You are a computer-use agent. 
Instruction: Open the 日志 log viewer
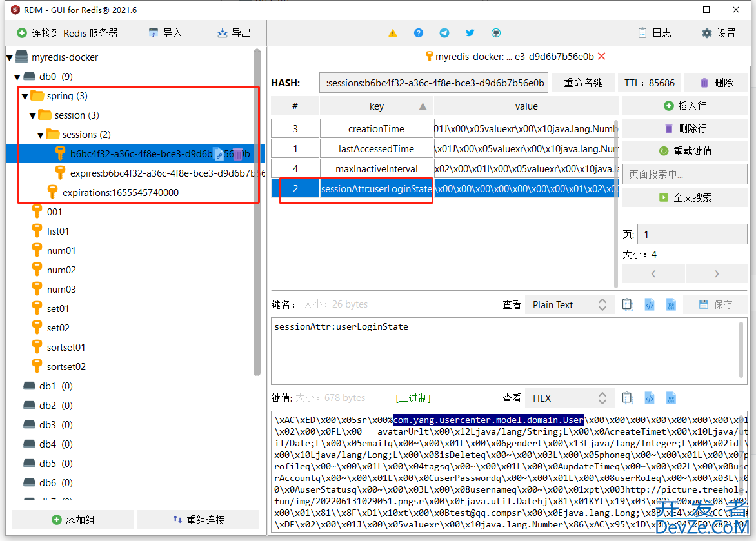click(655, 33)
